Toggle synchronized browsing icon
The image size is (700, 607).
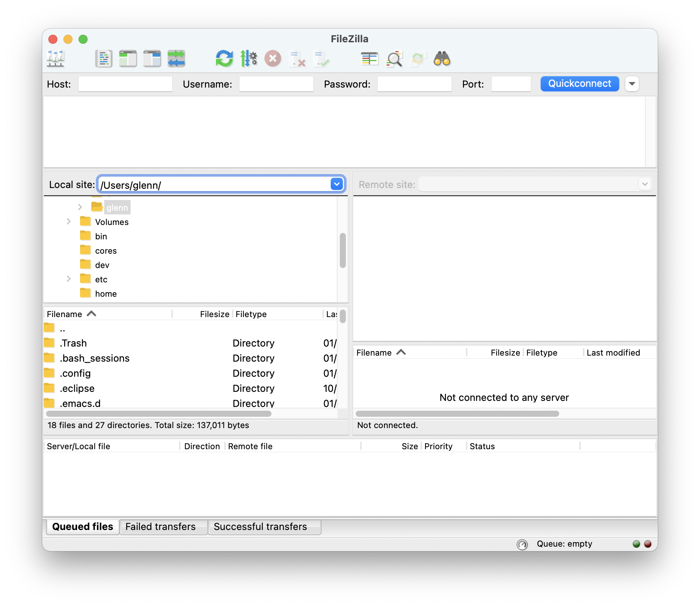418,59
